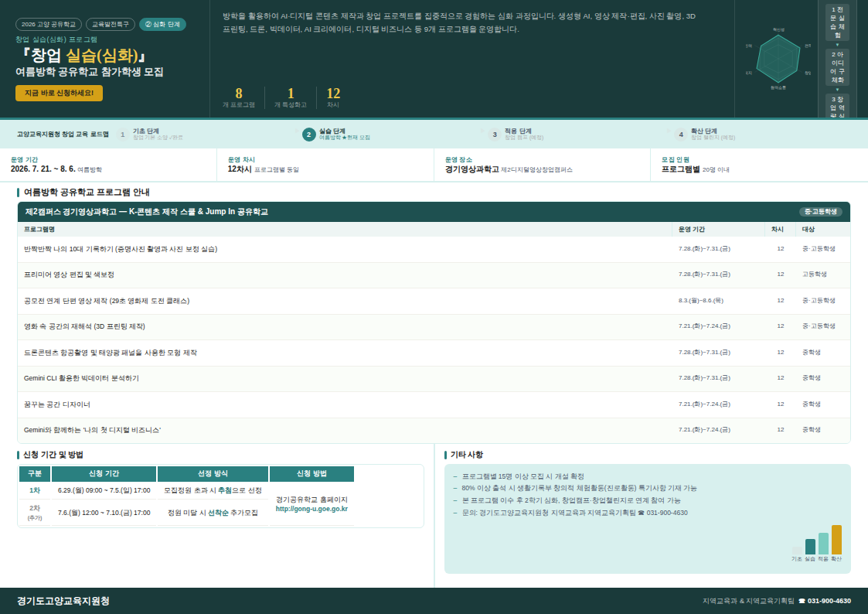The width and height of the screenshot is (868, 614).
Task: Click the '신청 기간' table header
Action: click(x=104, y=474)
